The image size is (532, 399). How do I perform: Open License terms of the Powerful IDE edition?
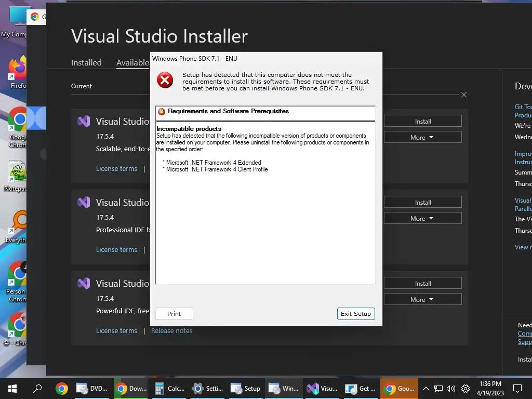tap(116, 331)
